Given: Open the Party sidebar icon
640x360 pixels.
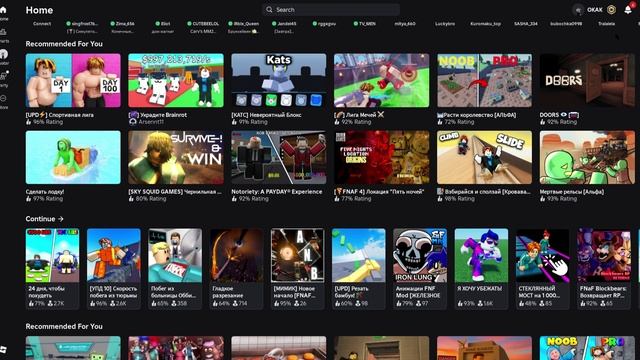Looking at the screenshot, I should [4, 76].
